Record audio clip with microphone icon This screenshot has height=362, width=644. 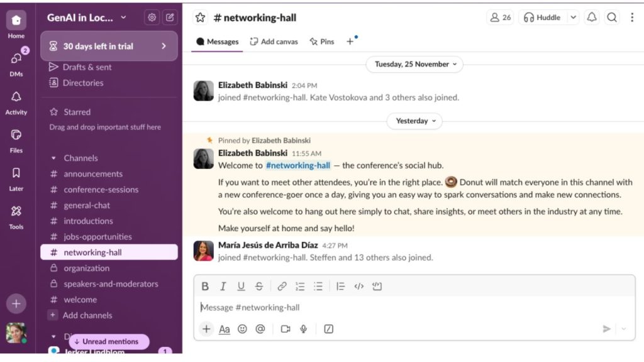tap(303, 329)
